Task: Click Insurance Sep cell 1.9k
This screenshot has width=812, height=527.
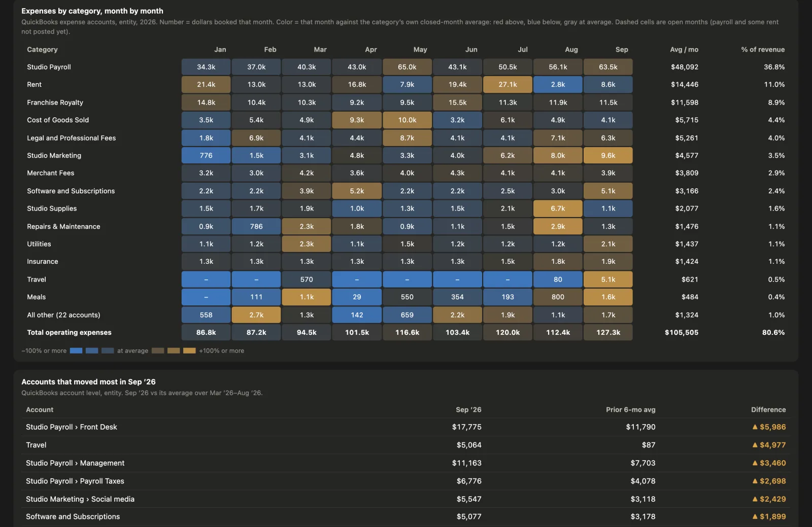Action: point(608,262)
